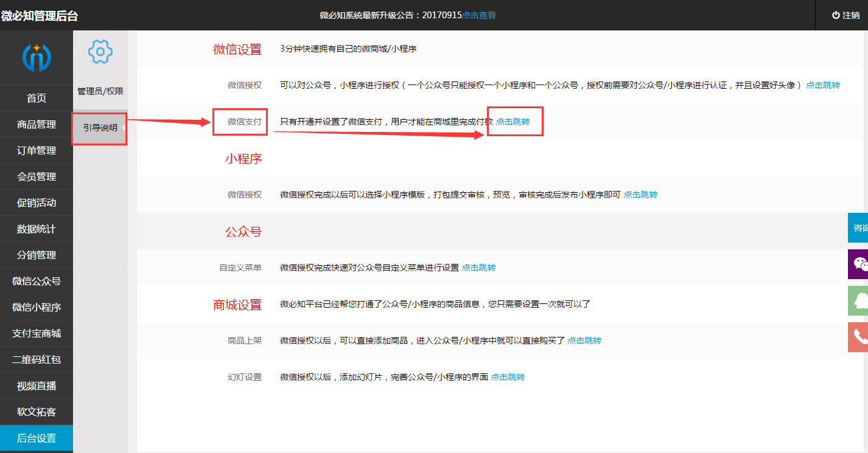Open the 微信小程序 sidebar section
The height and width of the screenshot is (453, 868).
pyautogui.click(x=37, y=307)
